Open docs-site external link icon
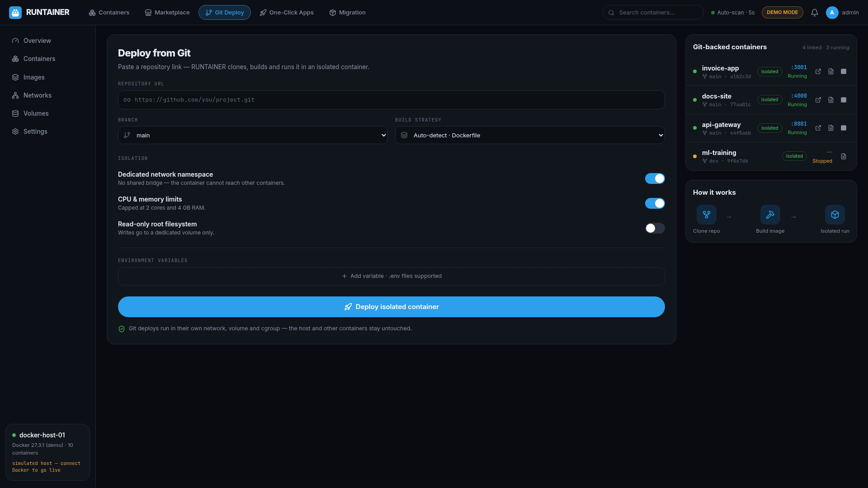868x488 pixels. pos(818,100)
